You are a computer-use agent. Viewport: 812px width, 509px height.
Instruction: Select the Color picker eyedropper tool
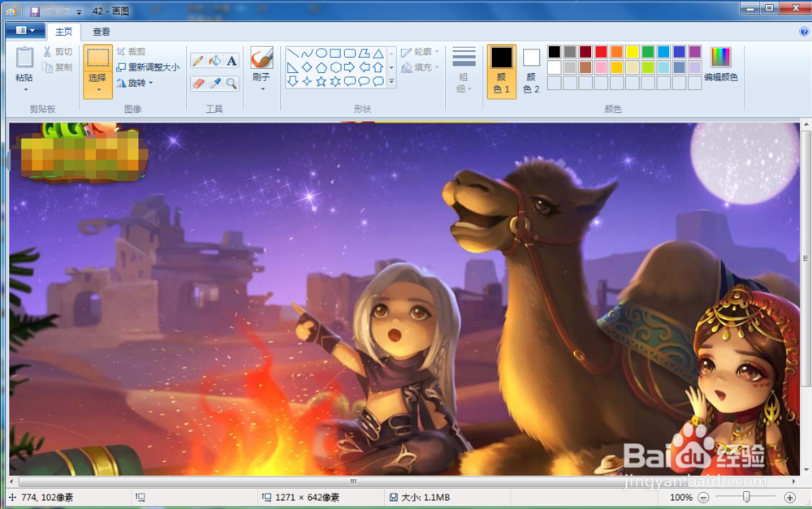tap(215, 83)
